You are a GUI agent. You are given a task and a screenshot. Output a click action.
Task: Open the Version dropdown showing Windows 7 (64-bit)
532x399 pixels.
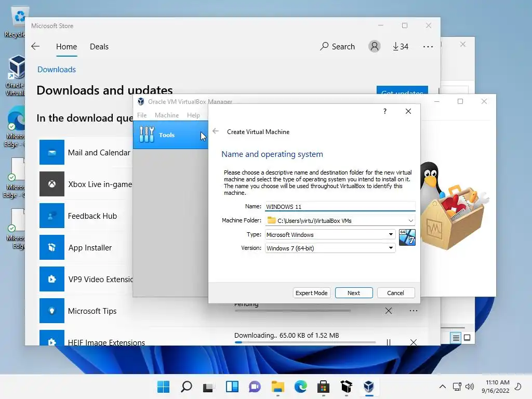330,248
